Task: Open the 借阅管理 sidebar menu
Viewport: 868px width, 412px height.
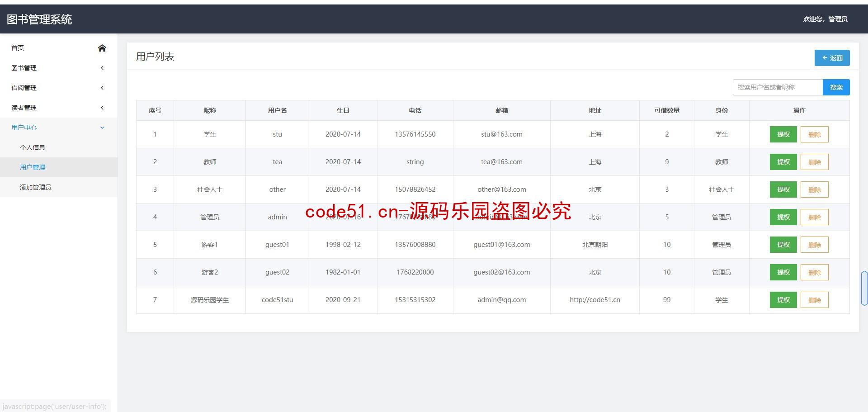Action: (x=59, y=88)
